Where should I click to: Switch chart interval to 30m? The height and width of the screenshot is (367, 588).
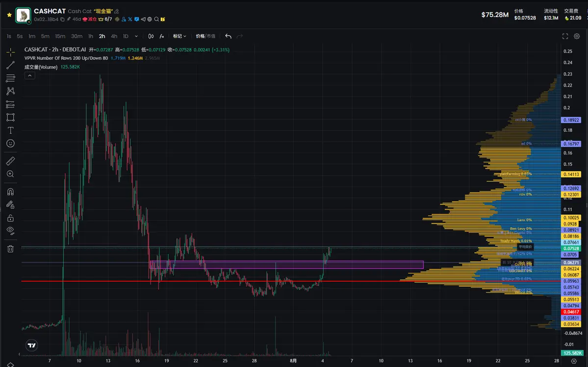click(77, 36)
